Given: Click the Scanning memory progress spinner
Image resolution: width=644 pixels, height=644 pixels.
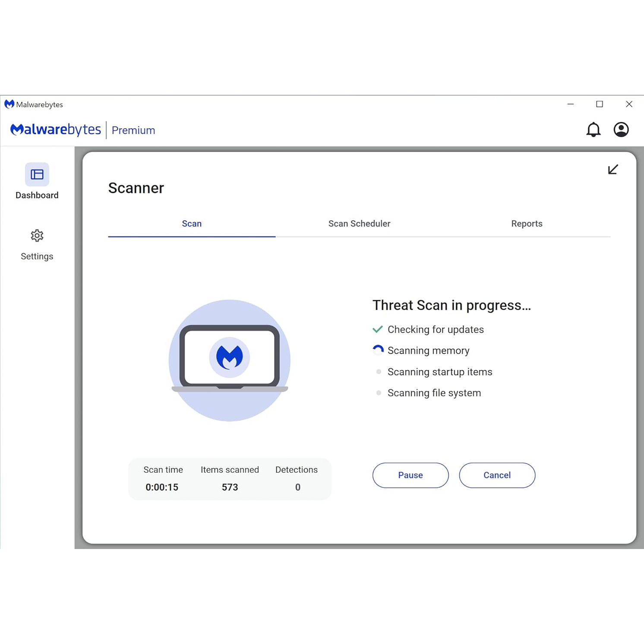Looking at the screenshot, I should (378, 350).
